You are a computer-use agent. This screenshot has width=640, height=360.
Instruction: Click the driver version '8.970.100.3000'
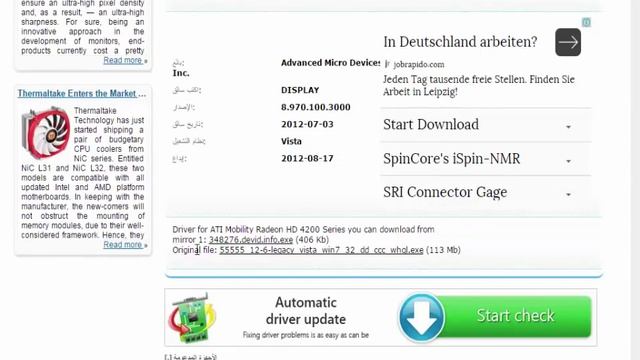coord(316,107)
